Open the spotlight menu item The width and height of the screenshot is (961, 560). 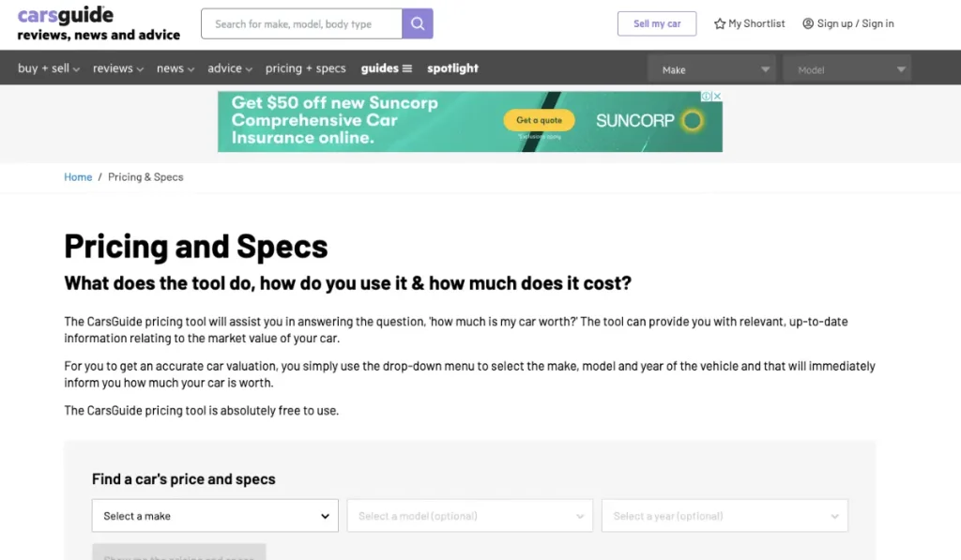pyautogui.click(x=452, y=68)
